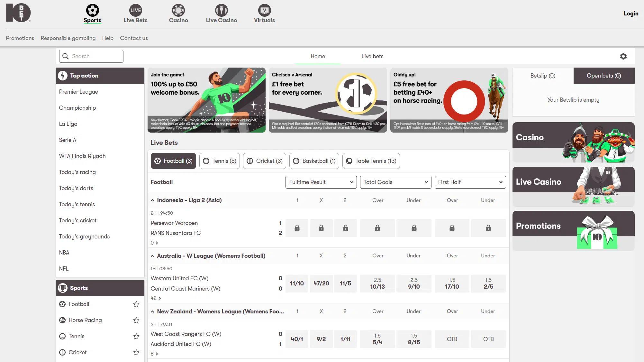Select draw at 47/20 for Western United

pos(321,283)
